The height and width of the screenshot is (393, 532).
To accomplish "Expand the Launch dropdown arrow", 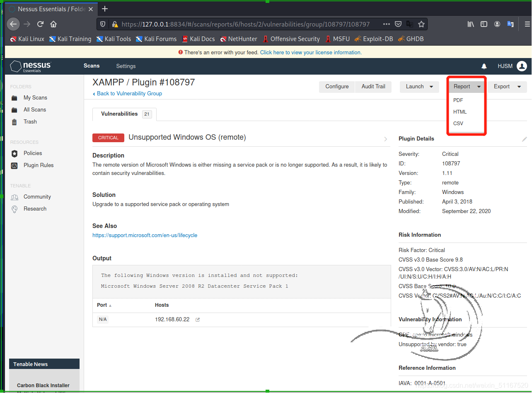I will tap(431, 87).
